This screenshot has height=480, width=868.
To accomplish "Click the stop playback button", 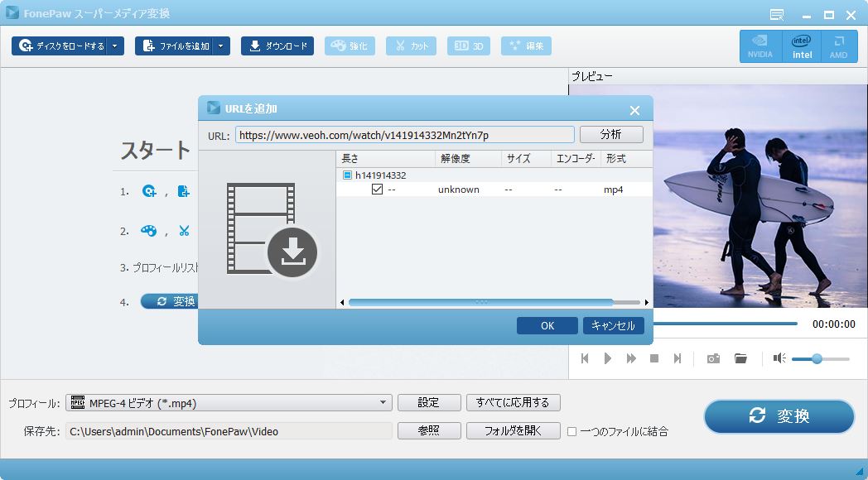I will 653,358.
